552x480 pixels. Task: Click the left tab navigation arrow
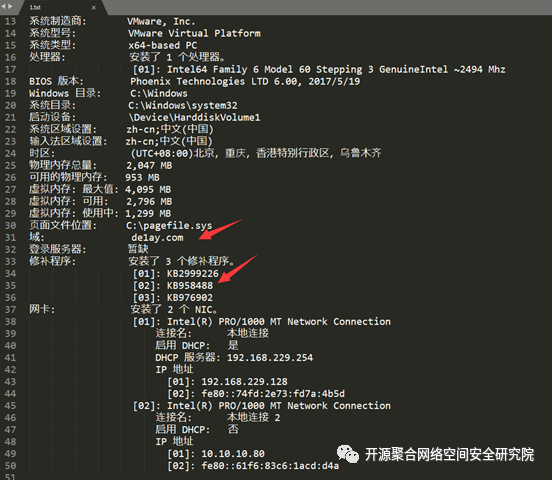pos(4,6)
